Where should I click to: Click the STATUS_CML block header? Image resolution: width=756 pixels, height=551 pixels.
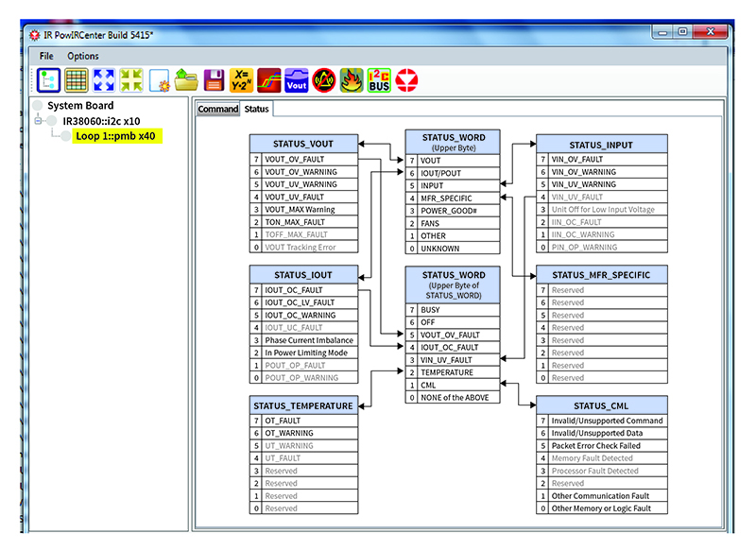(x=602, y=405)
